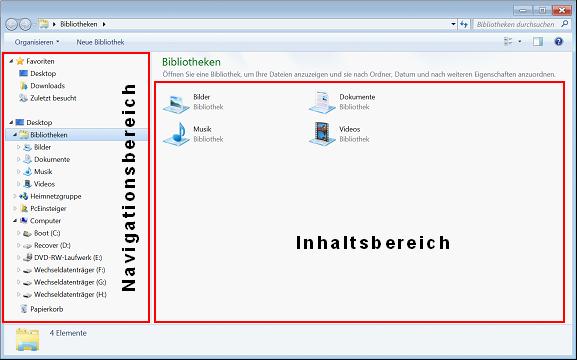Select Videos under Bibliotheken in tree
577x360 pixels.
pyautogui.click(x=44, y=184)
